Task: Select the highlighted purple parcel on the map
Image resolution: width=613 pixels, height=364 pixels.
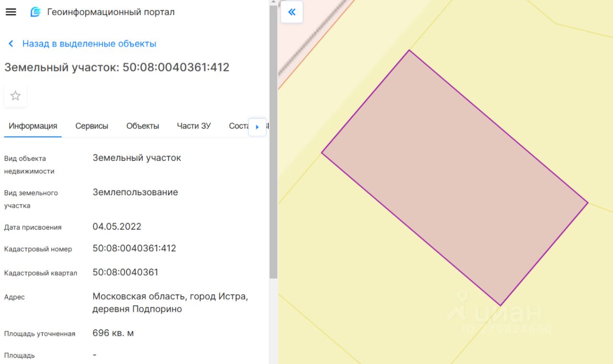Action: (x=454, y=177)
